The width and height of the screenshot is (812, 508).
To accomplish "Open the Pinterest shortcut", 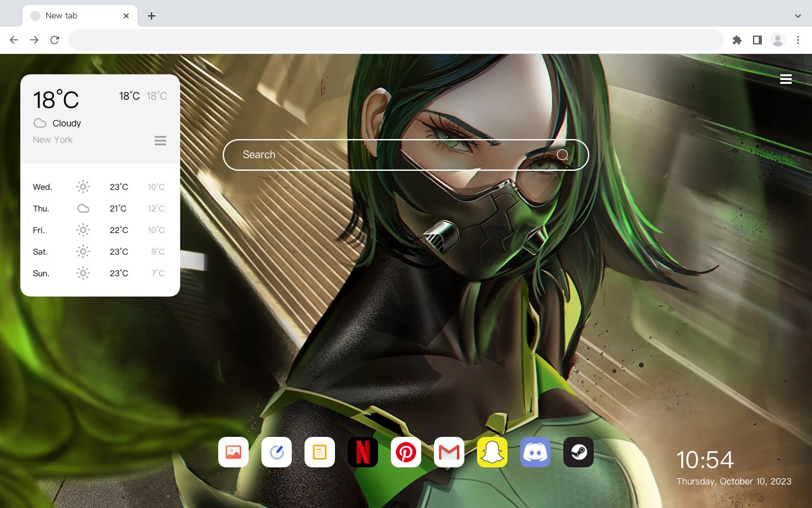I will tap(406, 452).
